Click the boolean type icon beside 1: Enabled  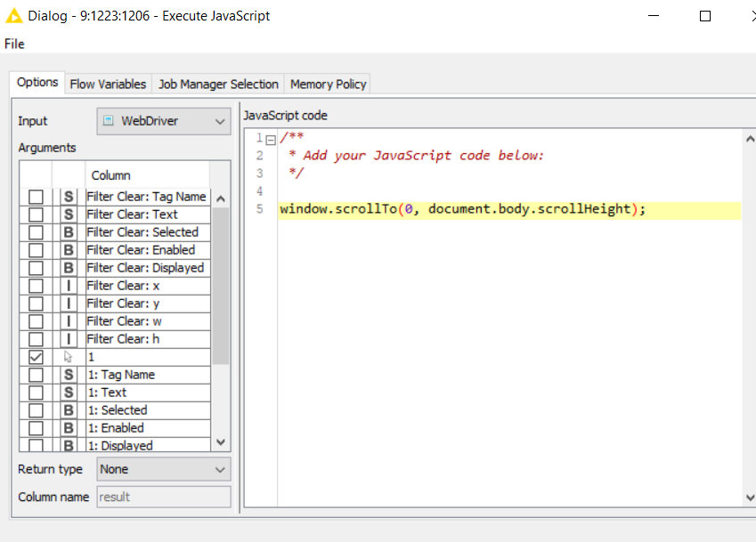69,428
